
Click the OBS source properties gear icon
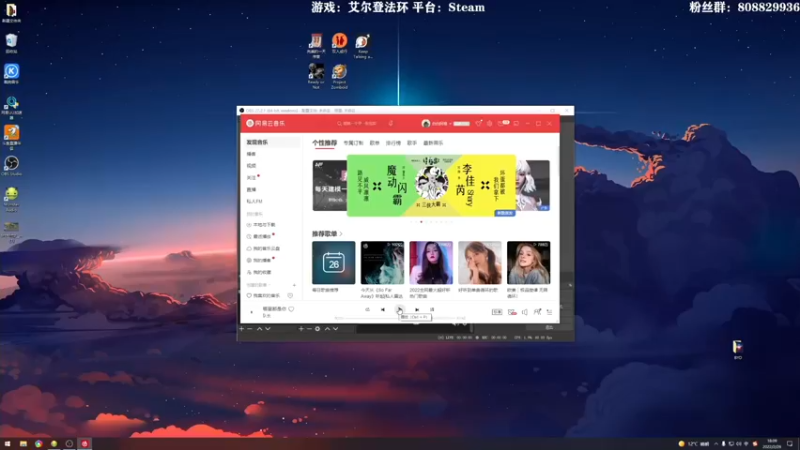pyautogui.click(x=317, y=329)
